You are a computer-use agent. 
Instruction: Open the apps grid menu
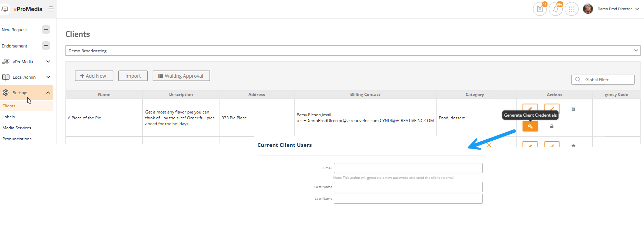572,9
